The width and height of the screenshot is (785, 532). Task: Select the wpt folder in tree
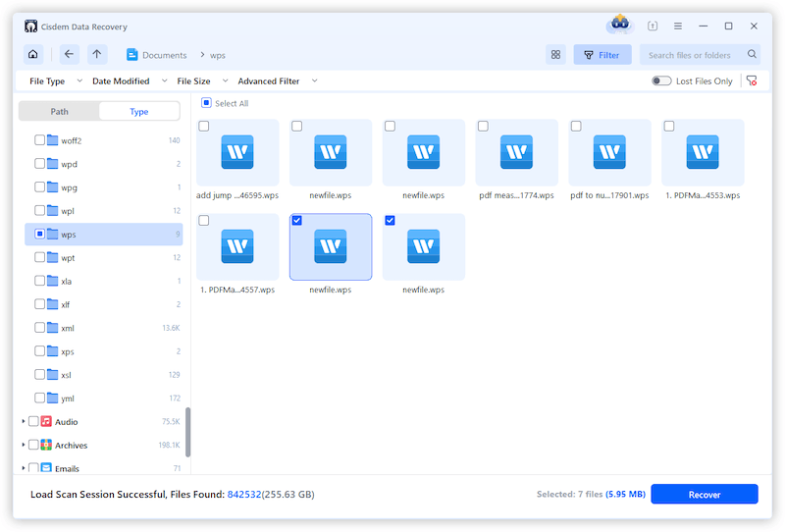(x=104, y=257)
